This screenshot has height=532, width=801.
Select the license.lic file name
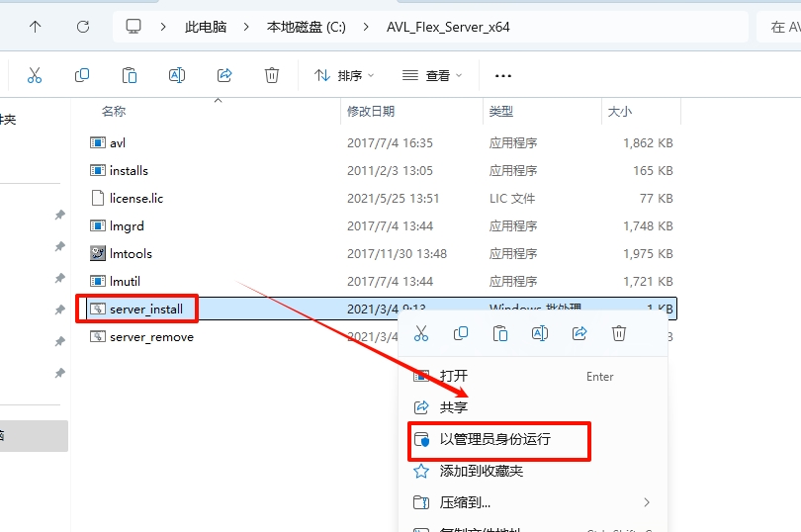[136, 199]
